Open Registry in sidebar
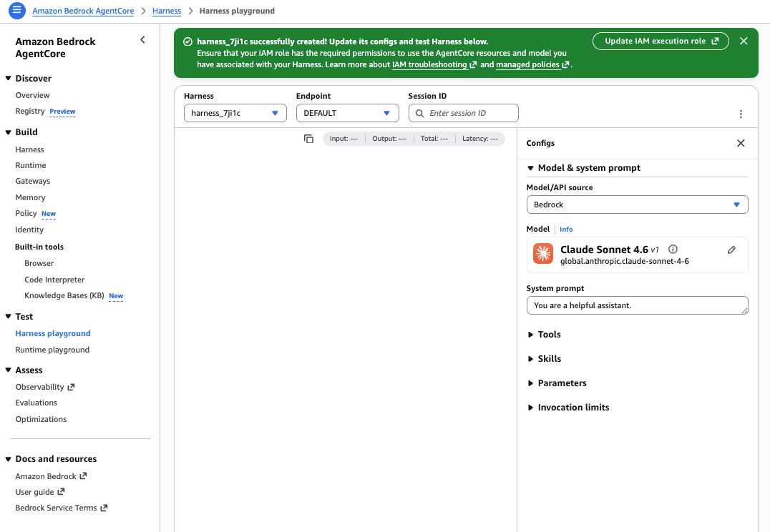The image size is (770, 532). tap(30, 111)
